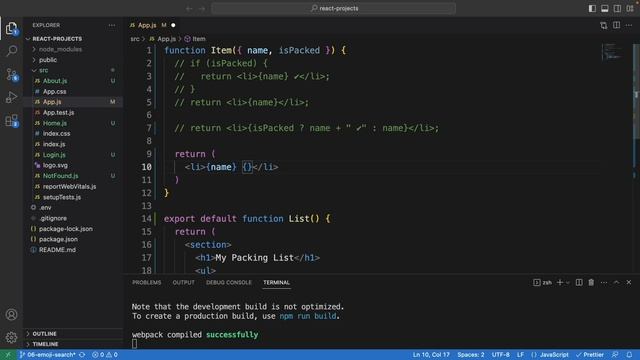Click the react-projects command center search box

[x=333, y=9]
